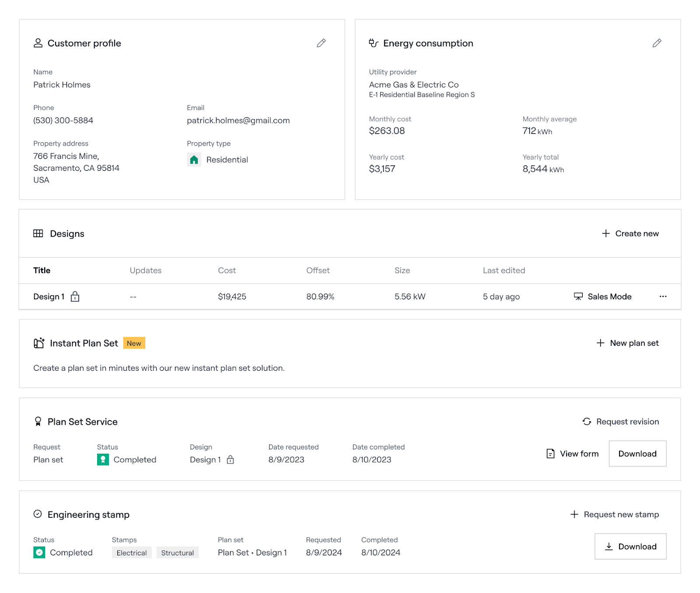Open Sales Mode for Design 1
700x593 pixels.
[x=603, y=297]
